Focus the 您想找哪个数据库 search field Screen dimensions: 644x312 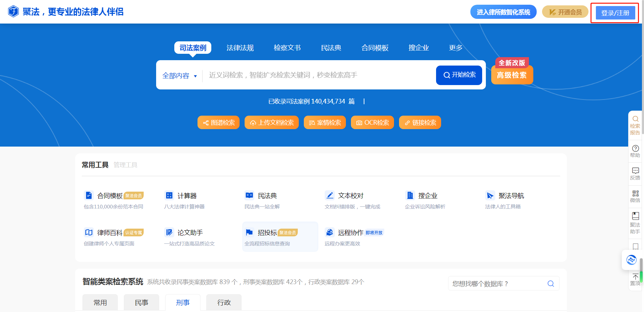498,283
